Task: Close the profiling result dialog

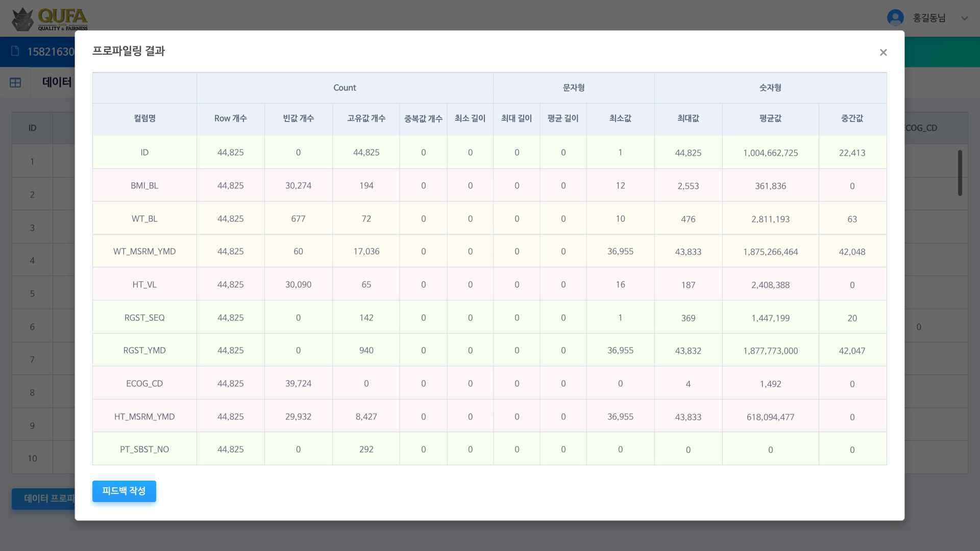Action: tap(883, 53)
